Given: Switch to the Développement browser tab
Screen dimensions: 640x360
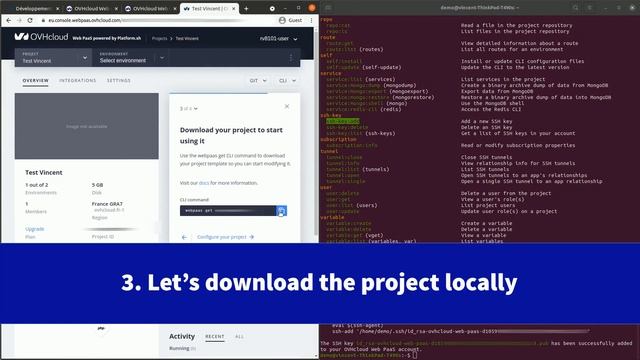Looking at the screenshot, I should click(33, 8).
